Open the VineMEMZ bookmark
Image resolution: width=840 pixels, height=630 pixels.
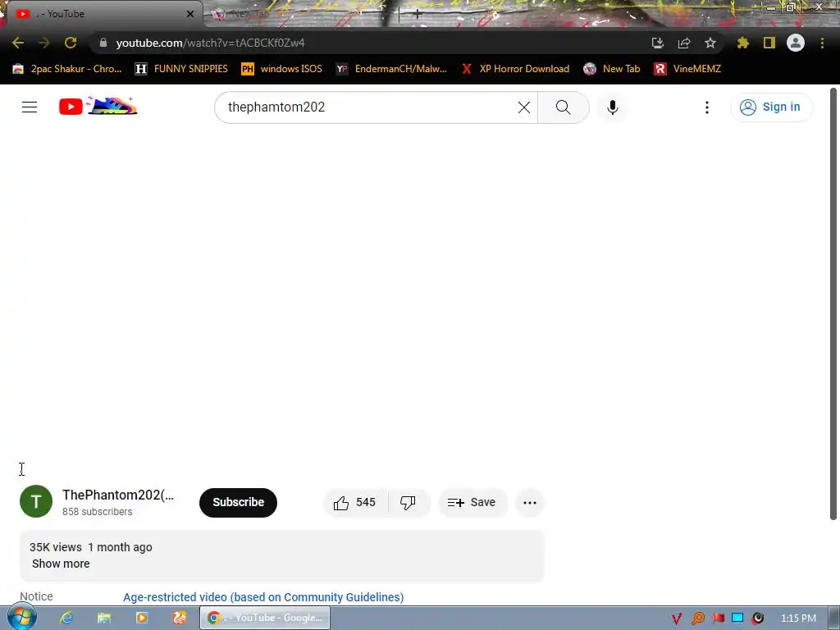pyautogui.click(x=688, y=69)
